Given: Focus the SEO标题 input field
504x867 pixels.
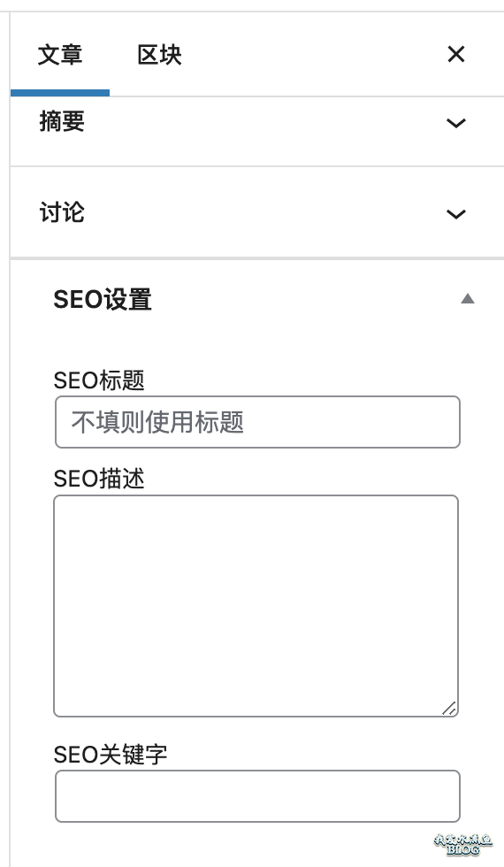Looking at the screenshot, I should (x=257, y=422).
